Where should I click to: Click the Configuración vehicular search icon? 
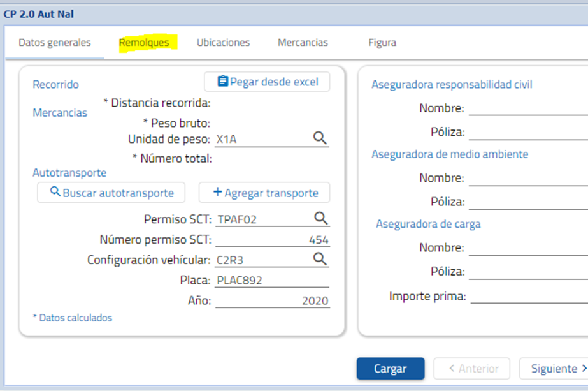[320, 259]
